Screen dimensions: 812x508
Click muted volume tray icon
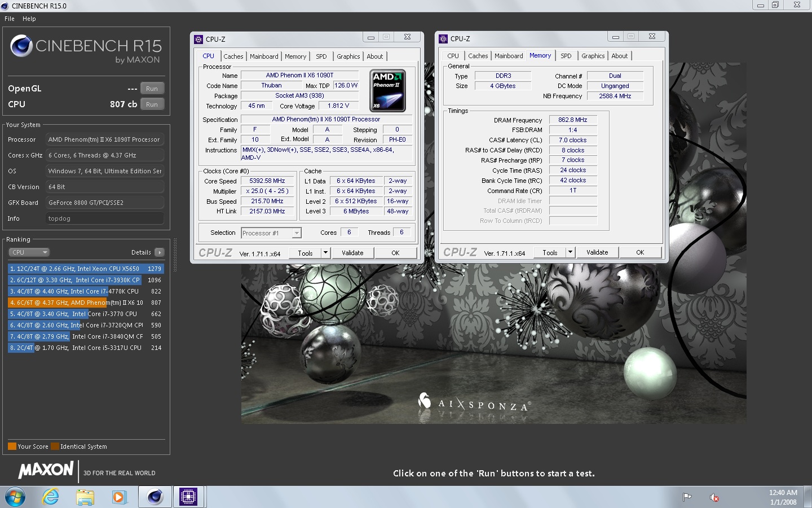(x=714, y=497)
